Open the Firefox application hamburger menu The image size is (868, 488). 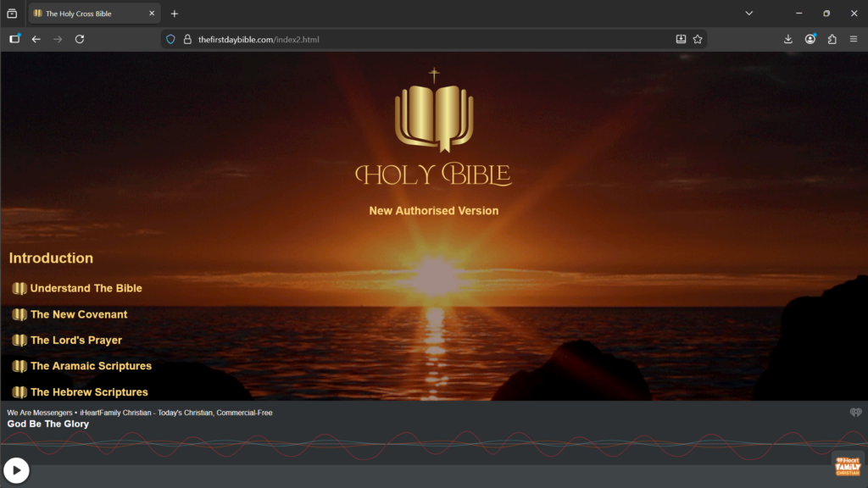pos(854,39)
